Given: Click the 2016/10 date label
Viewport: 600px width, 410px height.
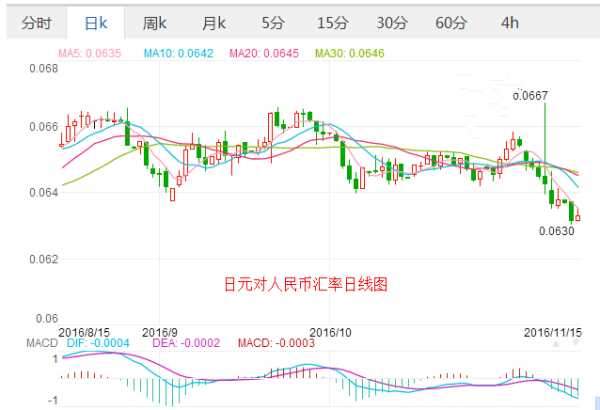Looking at the screenshot, I should pyautogui.click(x=330, y=332).
